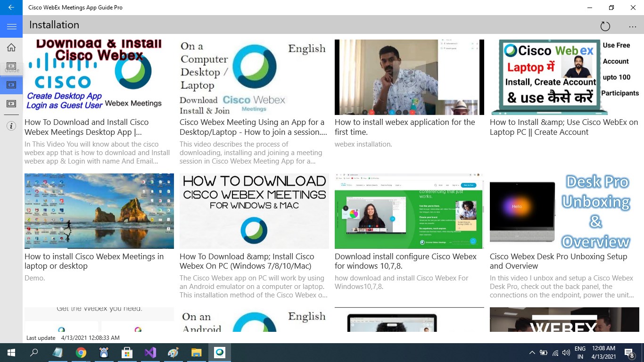Show hidden system tray icons

click(x=532, y=353)
